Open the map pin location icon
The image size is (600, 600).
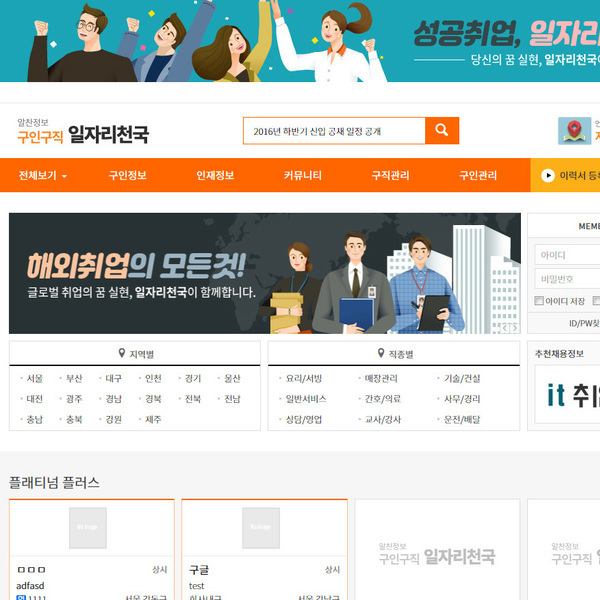(x=574, y=131)
